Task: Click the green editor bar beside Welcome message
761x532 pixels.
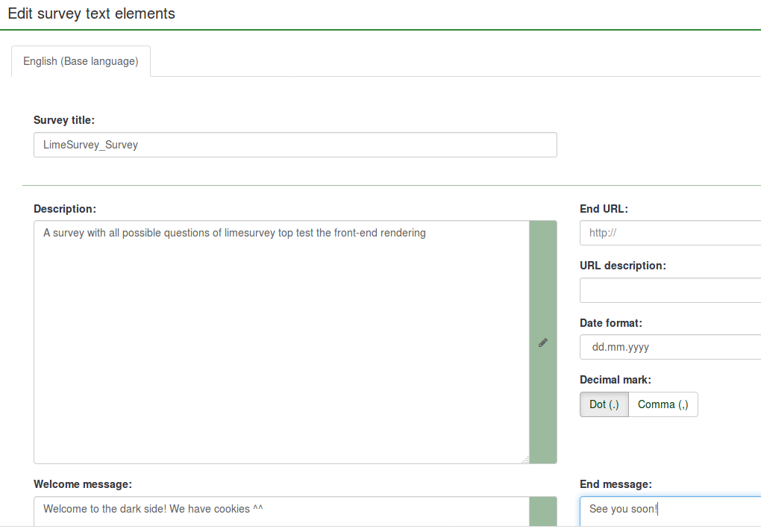Action: (543, 511)
